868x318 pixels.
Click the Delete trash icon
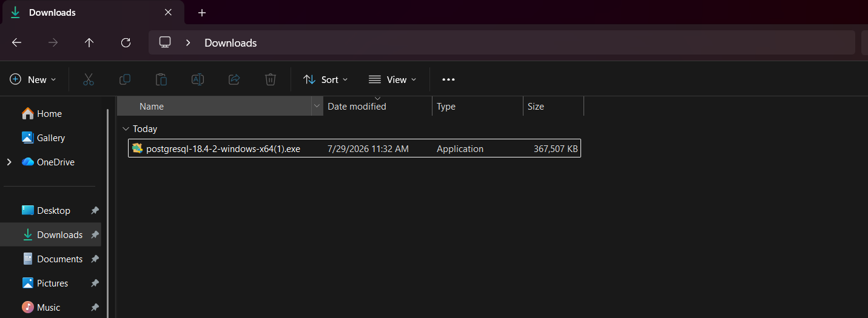click(x=271, y=79)
